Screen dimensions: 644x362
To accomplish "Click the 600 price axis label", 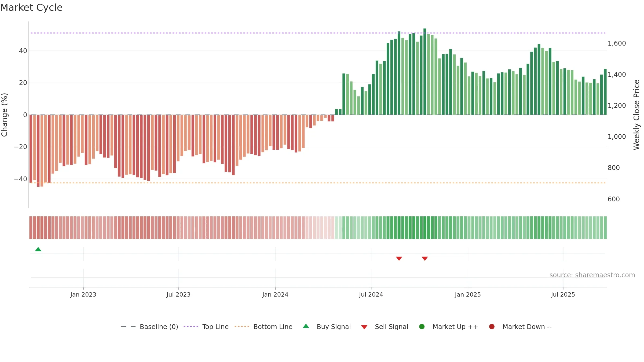I will [x=614, y=199].
